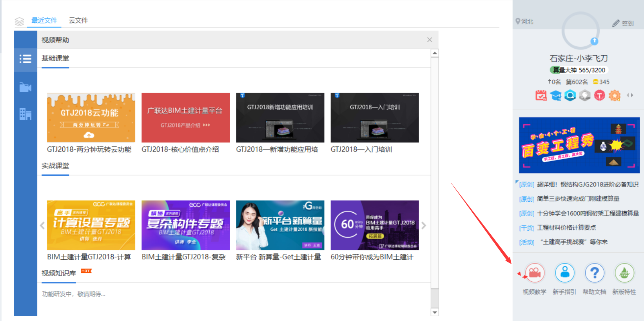Click the blue graduation cap badge

[x=556, y=95]
